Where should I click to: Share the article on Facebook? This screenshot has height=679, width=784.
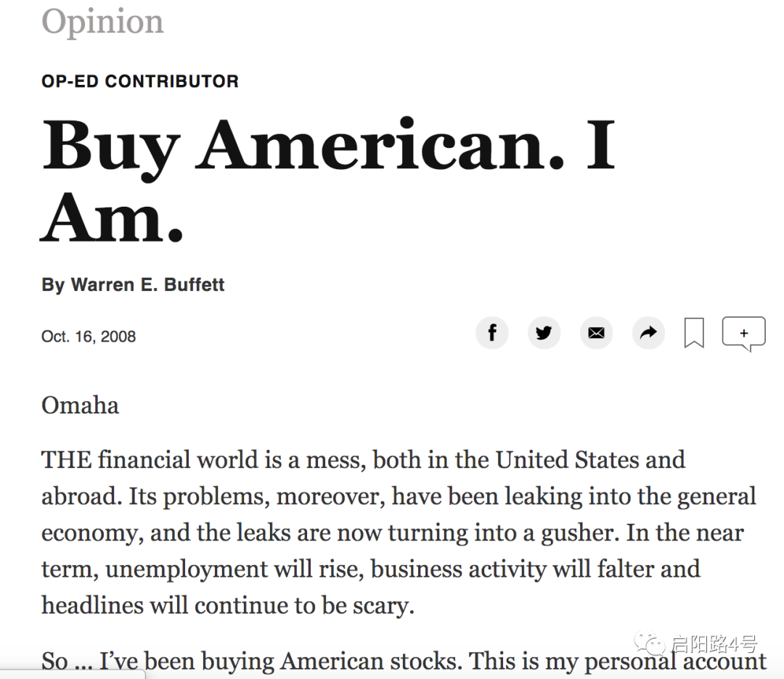point(492,333)
